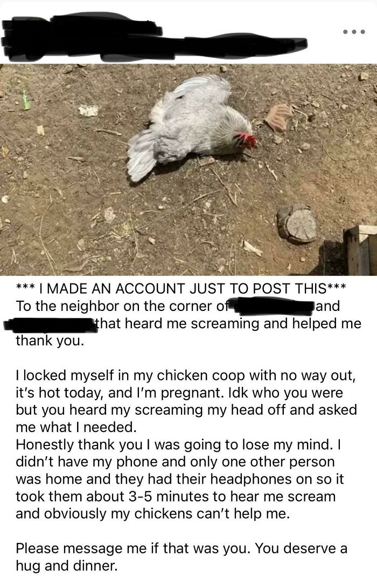Open the chicken photo attached to post
Screen dimensions: 377x588
click(x=188, y=169)
